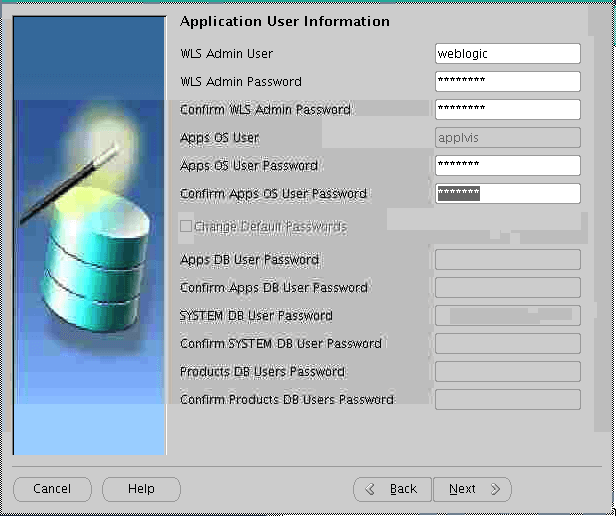Click the Apps OS User applvis field

[x=507, y=138]
